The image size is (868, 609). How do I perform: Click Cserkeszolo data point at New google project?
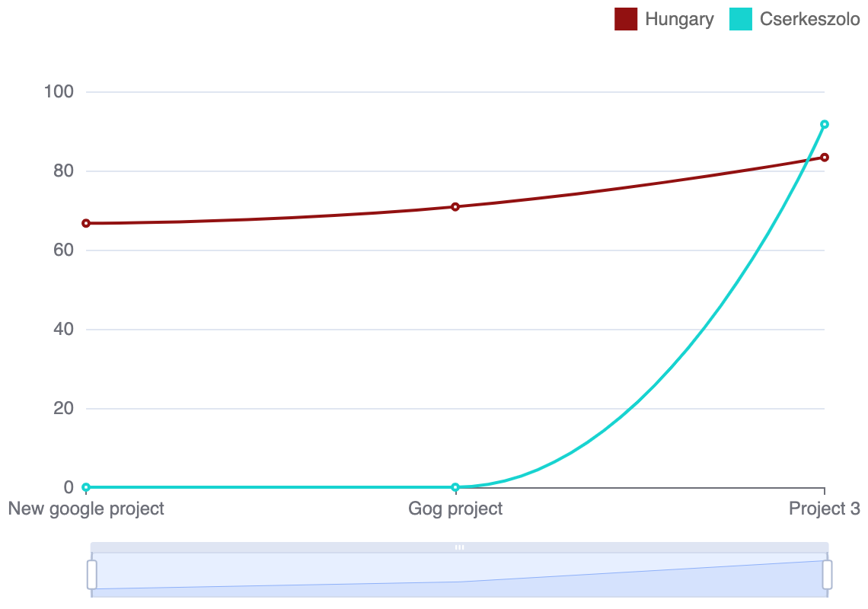[86, 487]
